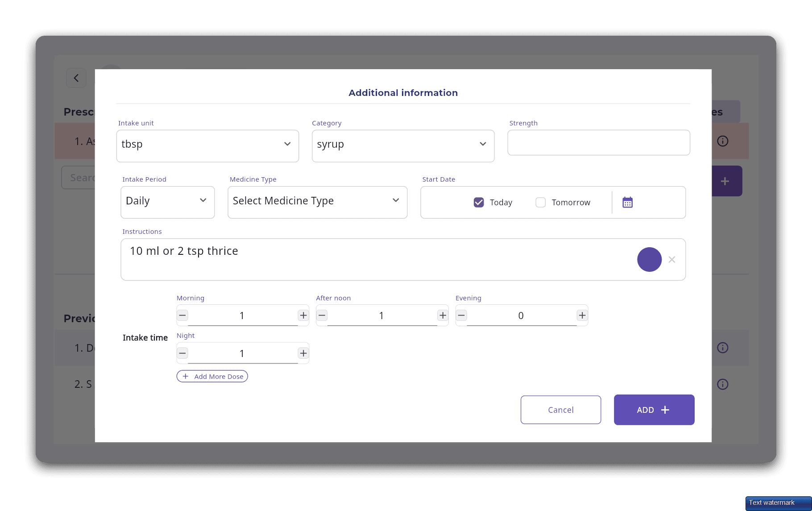This screenshot has width=812, height=511.
Task: Open info icon for prescribed item 1
Action: [x=723, y=141]
